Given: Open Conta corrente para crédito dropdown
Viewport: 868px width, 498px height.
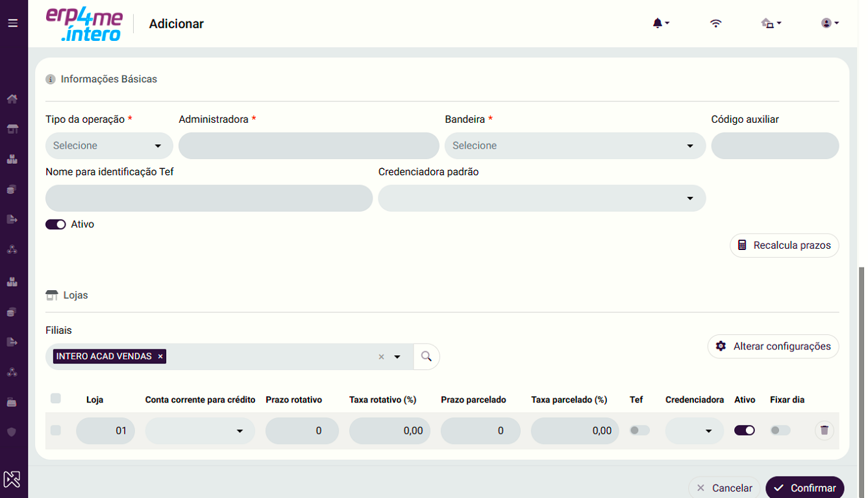Looking at the screenshot, I should click(x=200, y=431).
